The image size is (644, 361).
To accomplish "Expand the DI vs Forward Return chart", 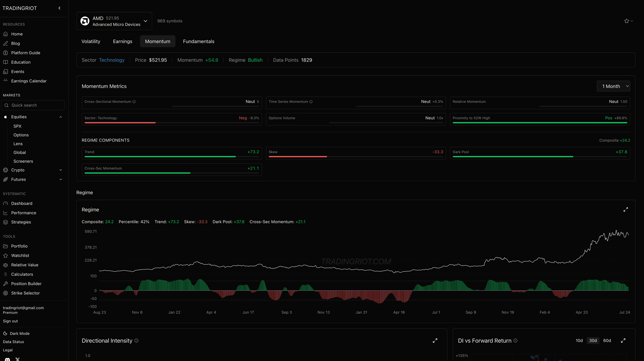I will pyautogui.click(x=623, y=340).
